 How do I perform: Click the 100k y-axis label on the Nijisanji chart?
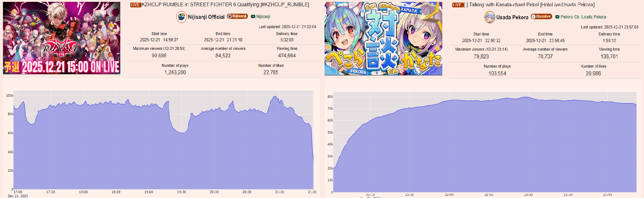pyautogui.click(x=10, y=96)
